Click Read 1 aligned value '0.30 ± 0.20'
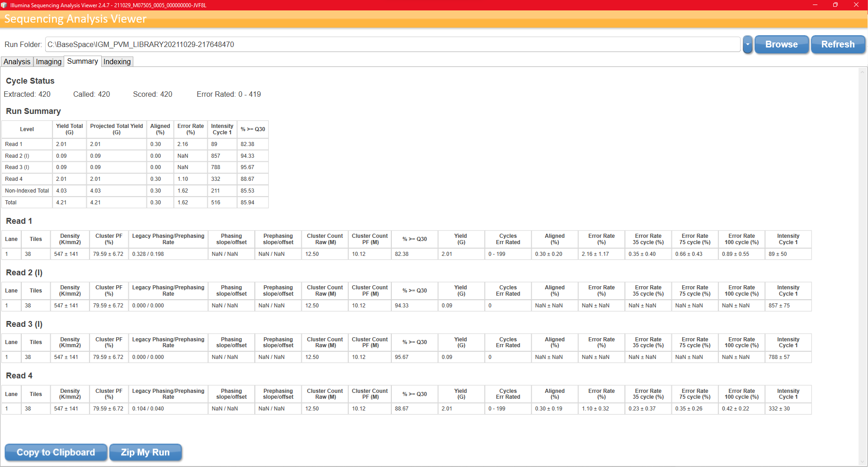Screen dimensions: 868x467 pyautogui.click(x=549, y=254)
